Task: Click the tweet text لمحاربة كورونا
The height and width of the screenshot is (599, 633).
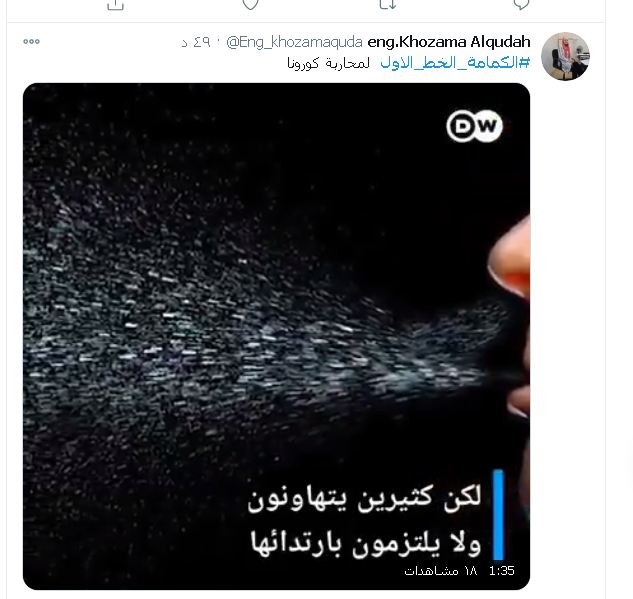Action: [x=328, y=63]
